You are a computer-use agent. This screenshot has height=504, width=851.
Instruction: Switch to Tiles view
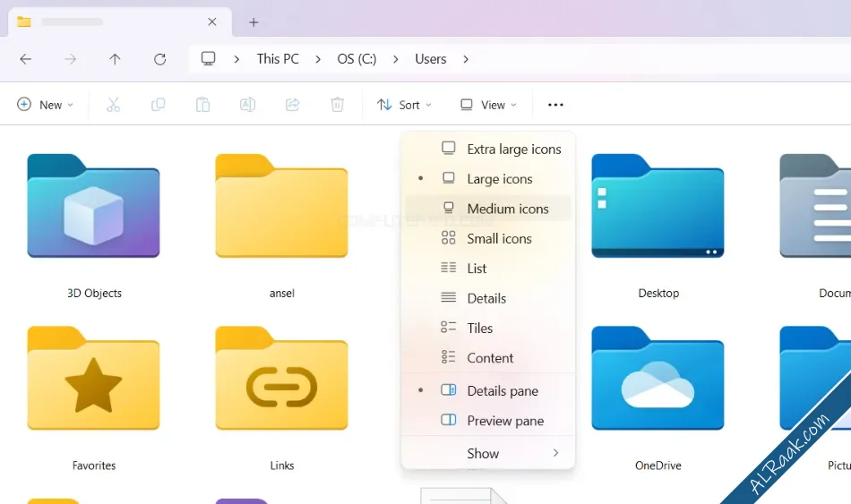488,328
